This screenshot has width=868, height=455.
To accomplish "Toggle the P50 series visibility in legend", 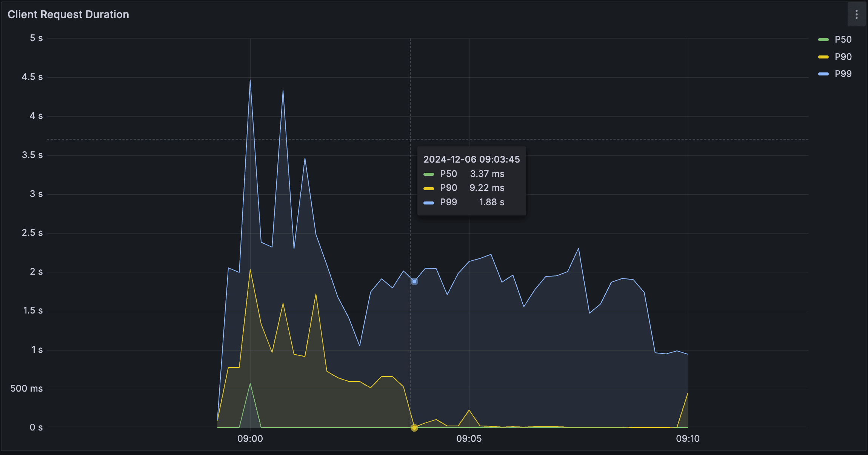I will (842, 39).
